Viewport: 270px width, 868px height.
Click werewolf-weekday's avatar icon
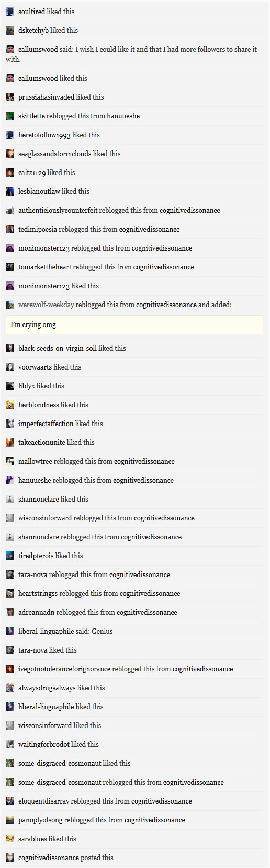coord(10,305)
